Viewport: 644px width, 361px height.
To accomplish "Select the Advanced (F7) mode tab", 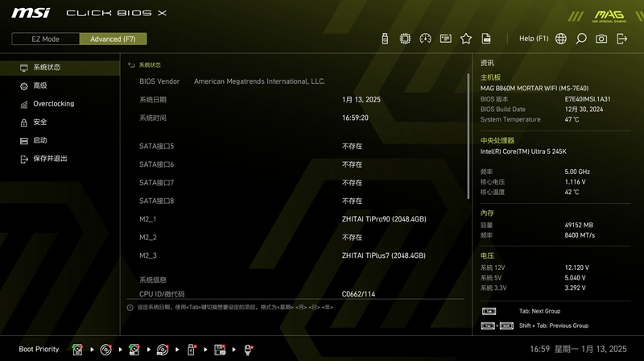I will tap(113, 39).
